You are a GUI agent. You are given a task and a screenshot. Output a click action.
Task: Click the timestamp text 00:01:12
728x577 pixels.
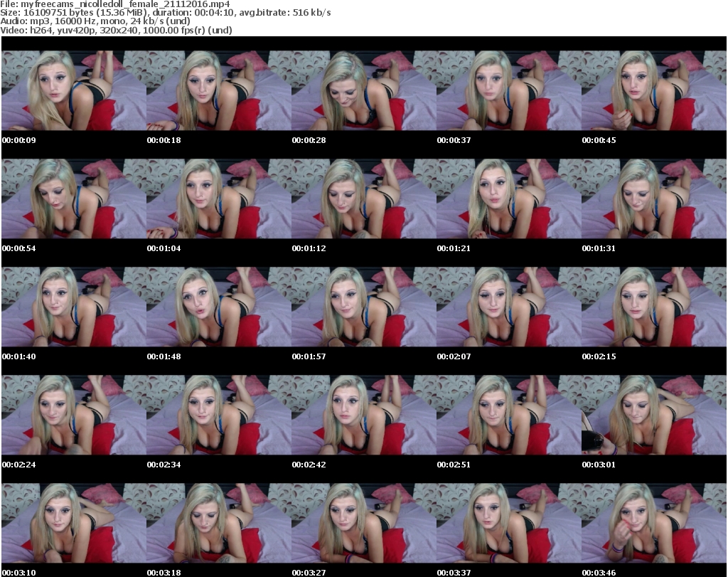point(309,248)
